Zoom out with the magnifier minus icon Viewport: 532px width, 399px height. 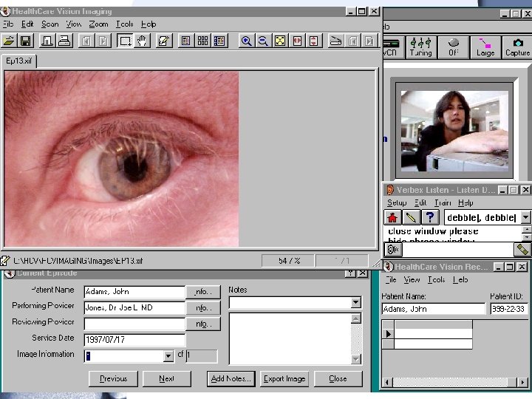pos(263,41)
